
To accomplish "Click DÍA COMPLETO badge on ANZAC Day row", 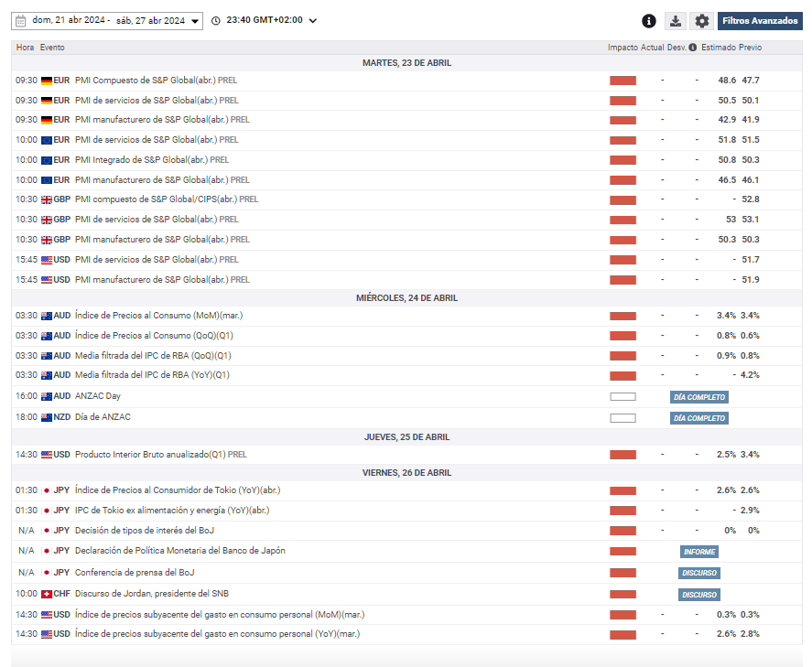I will [699, 397].
